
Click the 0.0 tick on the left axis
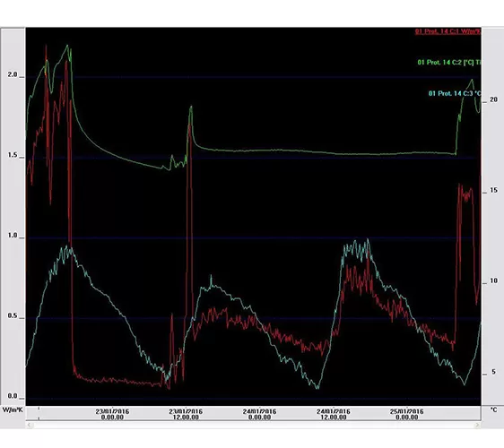[13, 396]
